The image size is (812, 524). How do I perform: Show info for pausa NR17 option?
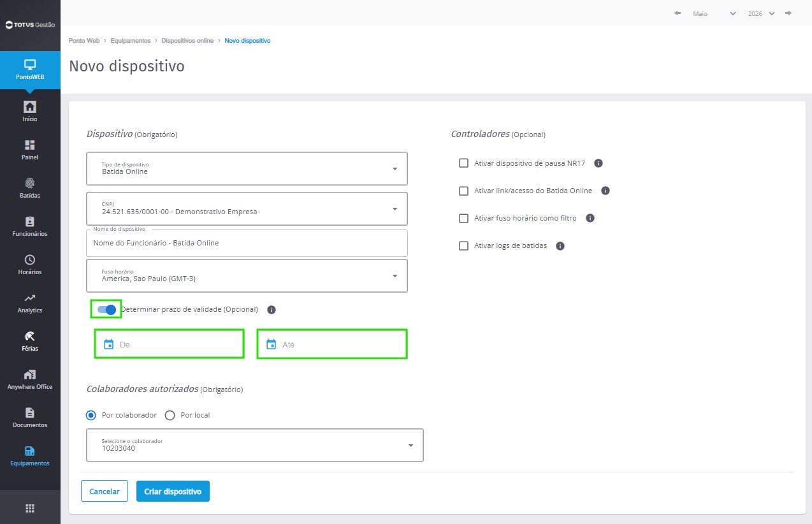click(598, 163)
